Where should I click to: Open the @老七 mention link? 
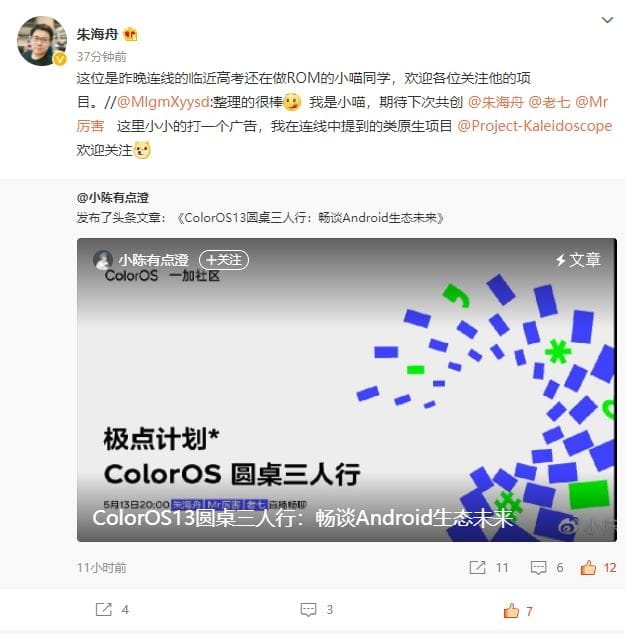coord(549,102)
